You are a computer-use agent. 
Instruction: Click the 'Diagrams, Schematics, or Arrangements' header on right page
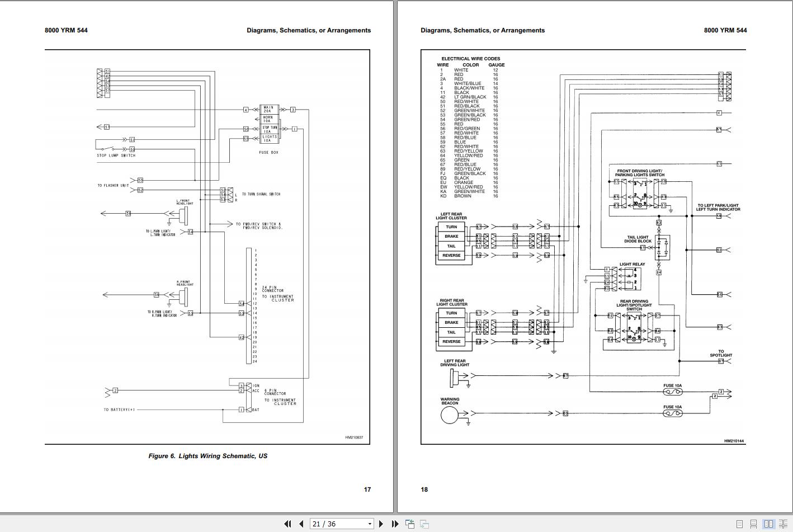pos(483,30)
